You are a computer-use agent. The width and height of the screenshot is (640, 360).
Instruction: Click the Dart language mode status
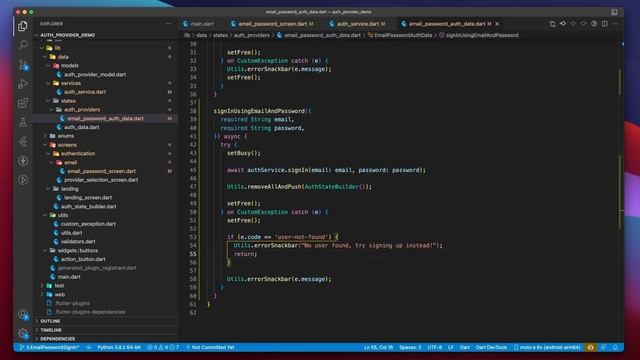tap(464, 347)
